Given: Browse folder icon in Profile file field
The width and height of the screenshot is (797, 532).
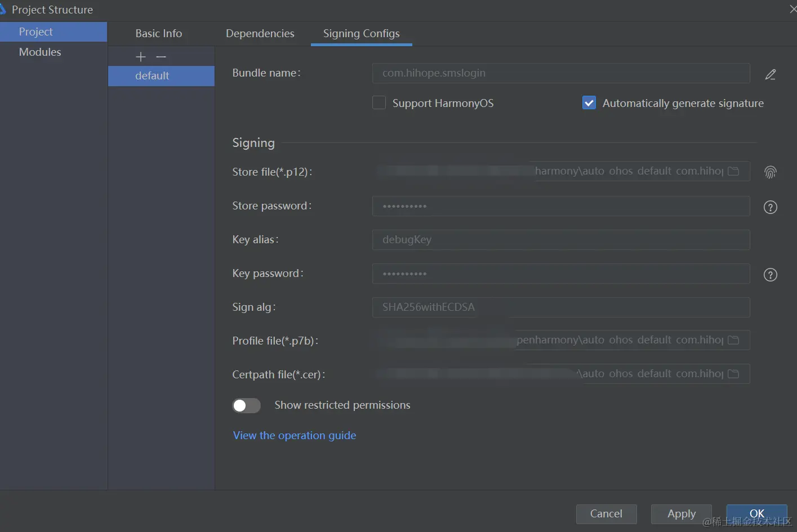Looking at the screenshot, I should [733, 340].
